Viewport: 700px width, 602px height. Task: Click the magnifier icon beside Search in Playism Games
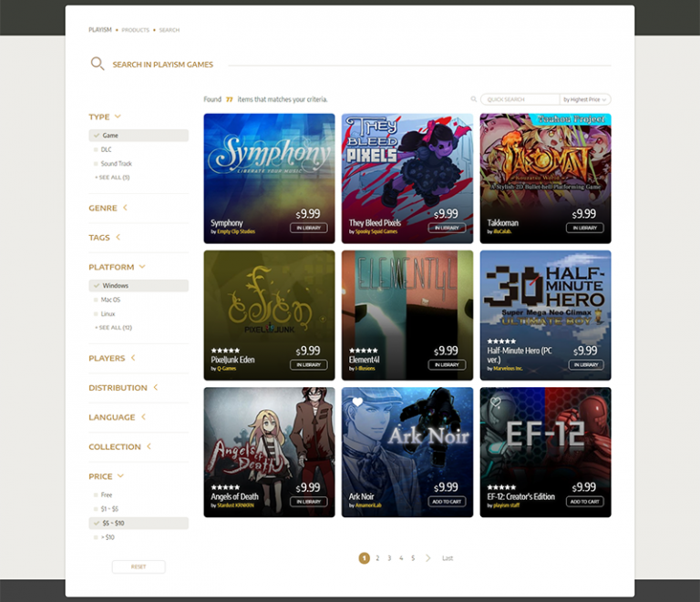pos(98,64)
